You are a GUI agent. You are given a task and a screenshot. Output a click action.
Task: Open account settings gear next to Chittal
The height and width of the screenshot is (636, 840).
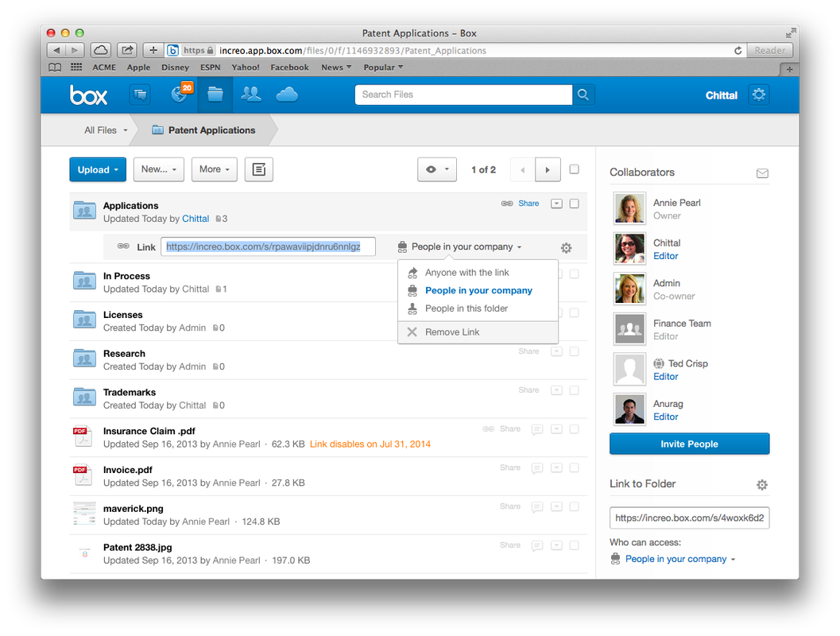(759, 95)
